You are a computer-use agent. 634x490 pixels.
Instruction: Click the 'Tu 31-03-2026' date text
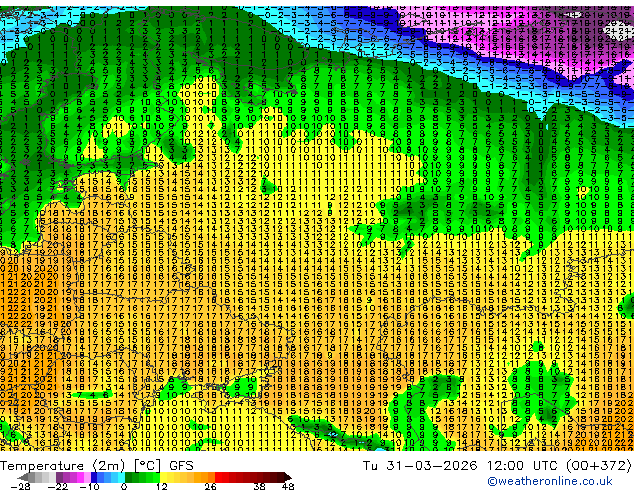[x=420, y=466]
